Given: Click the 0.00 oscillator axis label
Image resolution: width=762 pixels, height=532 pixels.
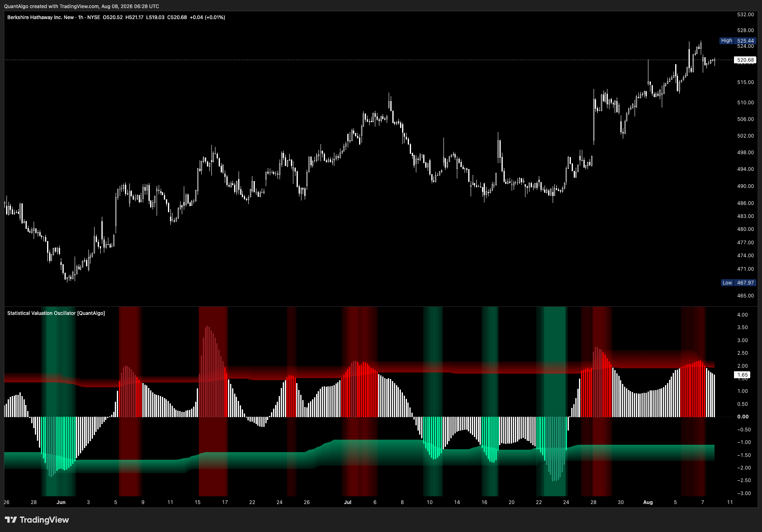Looking at the screenshot, I should 743,417.
